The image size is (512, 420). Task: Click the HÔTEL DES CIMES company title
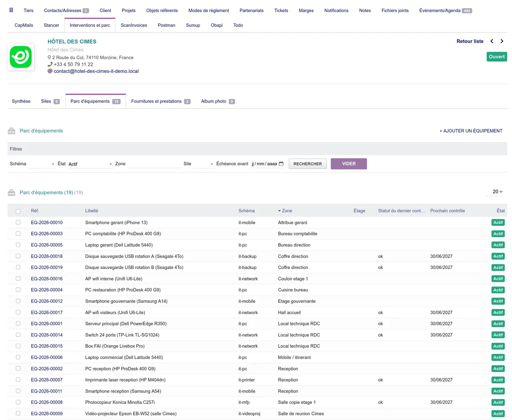tap(72, 42)
